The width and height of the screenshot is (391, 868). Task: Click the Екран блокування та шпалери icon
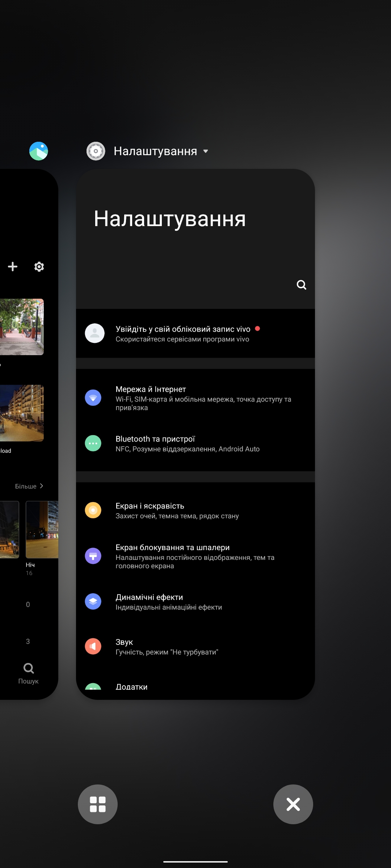93,556
